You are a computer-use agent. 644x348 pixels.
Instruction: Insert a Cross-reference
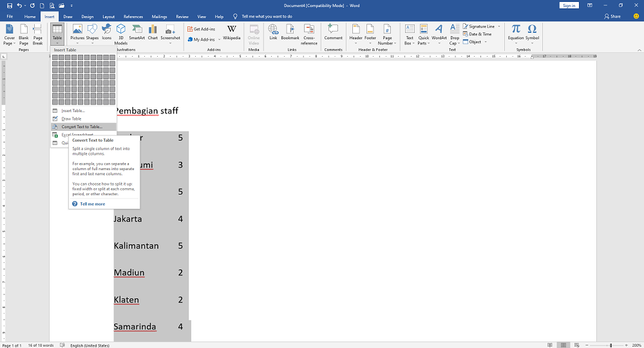click(309, 35)
